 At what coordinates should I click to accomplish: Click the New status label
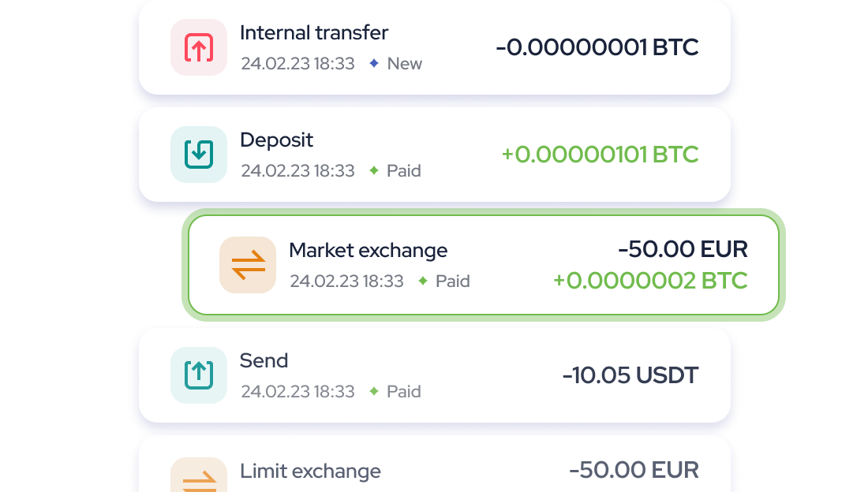[405, 64]
